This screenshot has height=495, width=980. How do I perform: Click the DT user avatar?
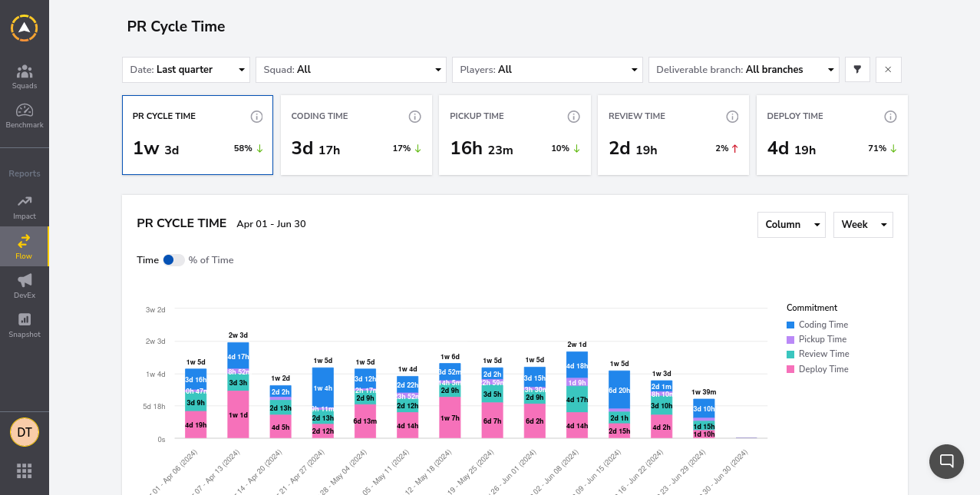(25, 432)
